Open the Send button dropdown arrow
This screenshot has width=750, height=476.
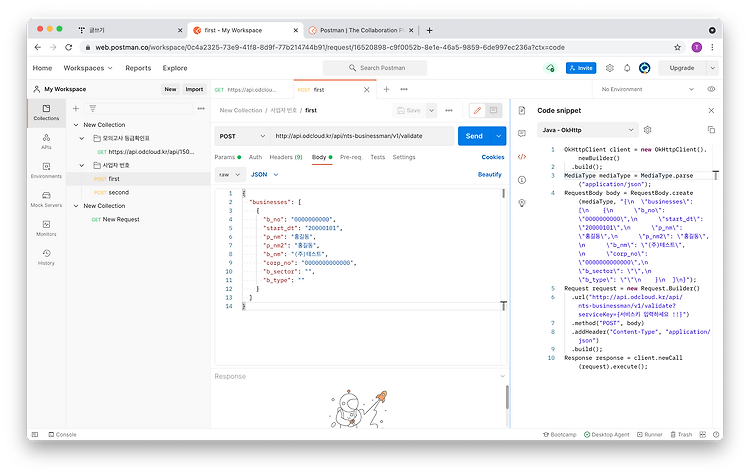pos(498,136)
